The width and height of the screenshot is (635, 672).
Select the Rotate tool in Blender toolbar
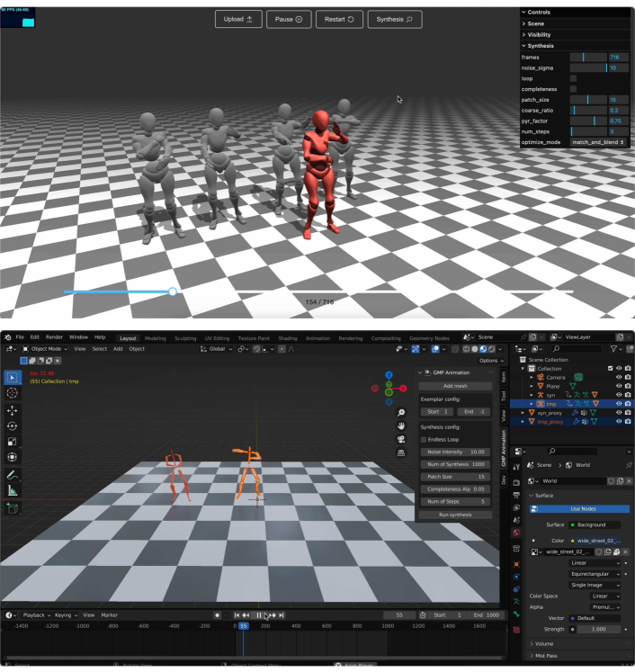click(13, 426)
